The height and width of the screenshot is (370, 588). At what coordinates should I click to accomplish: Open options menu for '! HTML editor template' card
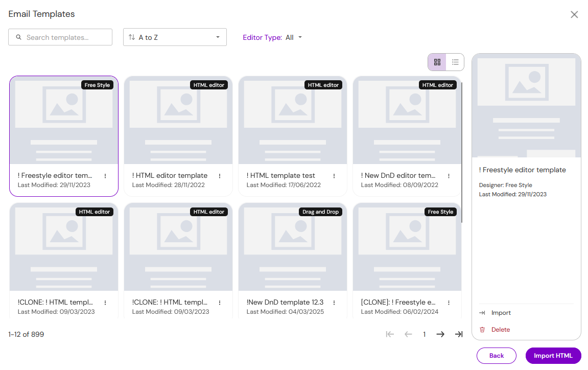[220, 176]
